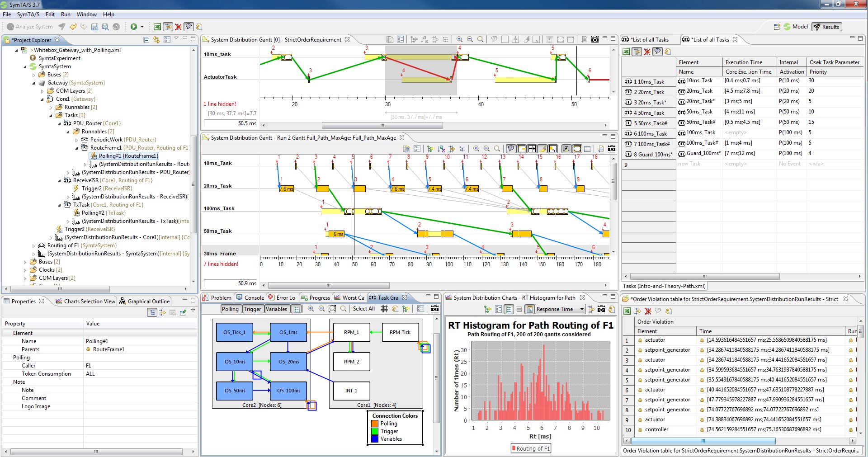Image resolution: width=868 pixels, height=457 pixels.
Task: Click the grid icon in Task Graph toolbar
Action: pos(384,309)
